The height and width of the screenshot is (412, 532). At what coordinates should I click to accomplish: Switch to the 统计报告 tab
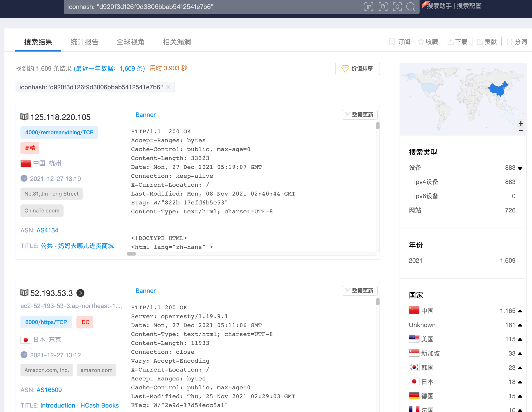coord(84,42)
